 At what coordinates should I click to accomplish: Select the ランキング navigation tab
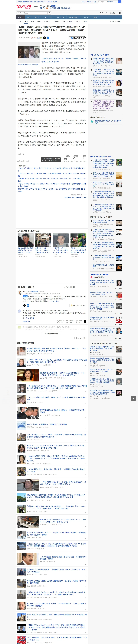[x=86, y=17]
